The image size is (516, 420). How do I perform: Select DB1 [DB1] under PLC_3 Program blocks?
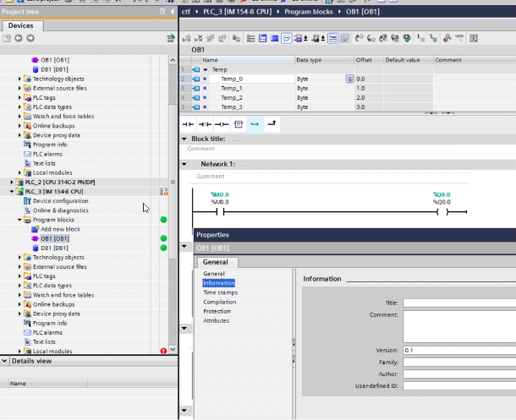coord(54,248)
